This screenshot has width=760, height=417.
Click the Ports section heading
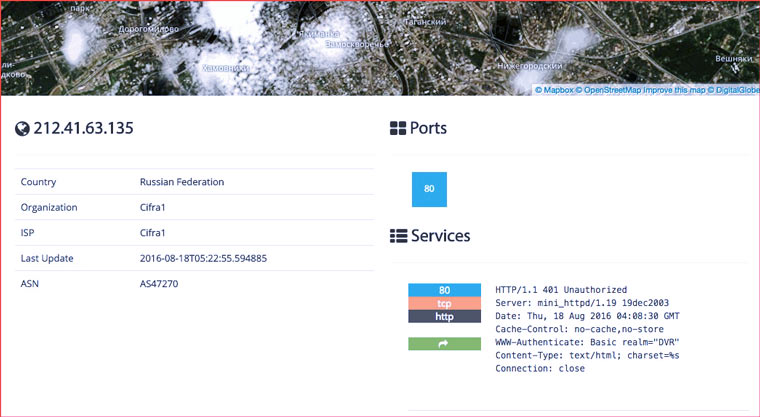[428, 128]
